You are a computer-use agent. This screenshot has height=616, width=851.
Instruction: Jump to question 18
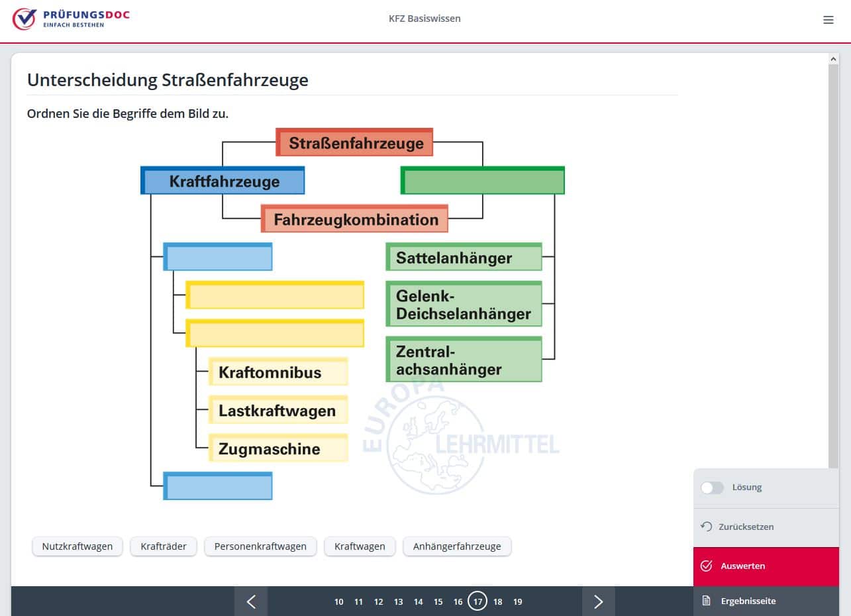498,601
